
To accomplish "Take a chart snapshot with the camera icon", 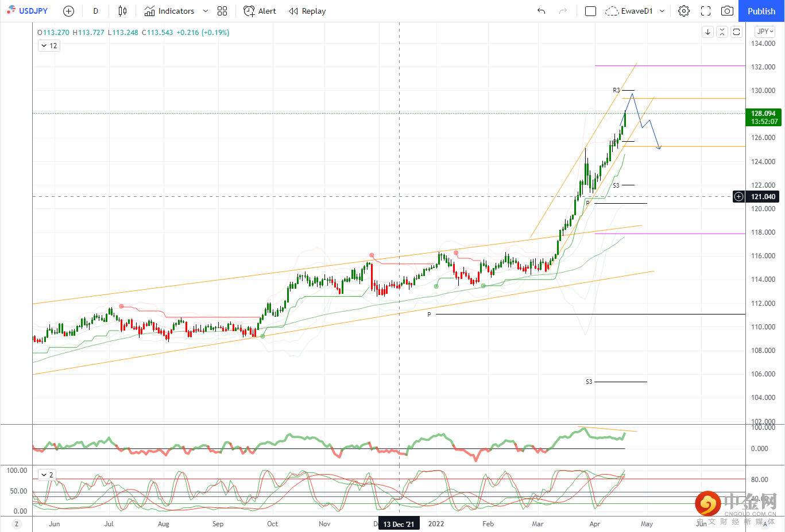I will pyautogui.click(x=727, y=11).
